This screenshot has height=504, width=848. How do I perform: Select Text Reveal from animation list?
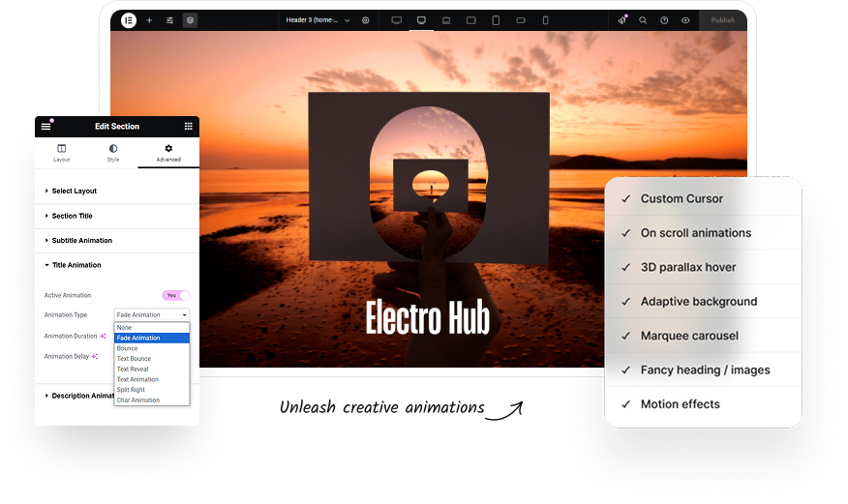[x=133, y=370]
